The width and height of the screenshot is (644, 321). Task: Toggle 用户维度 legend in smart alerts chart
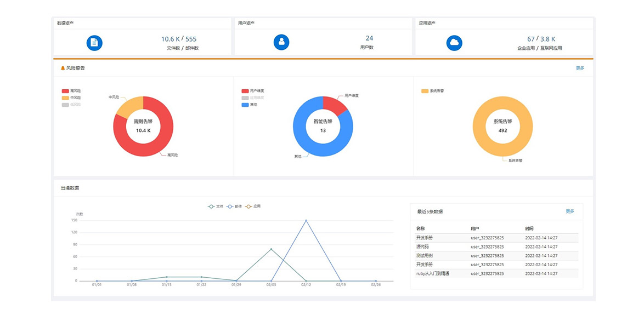(252, 91)
